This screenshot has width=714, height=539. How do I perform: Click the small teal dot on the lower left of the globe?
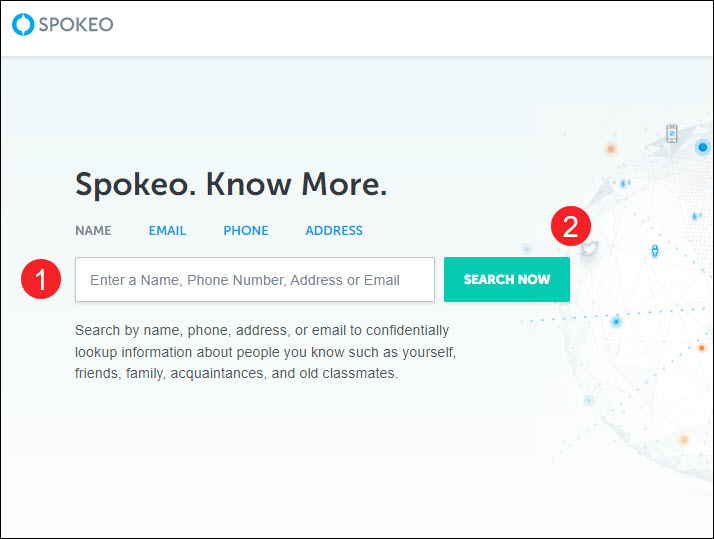(589, 401)
